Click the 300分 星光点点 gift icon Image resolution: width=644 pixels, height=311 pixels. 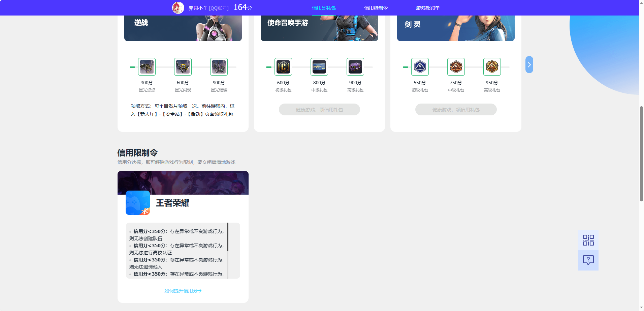[x=147, y=67]
